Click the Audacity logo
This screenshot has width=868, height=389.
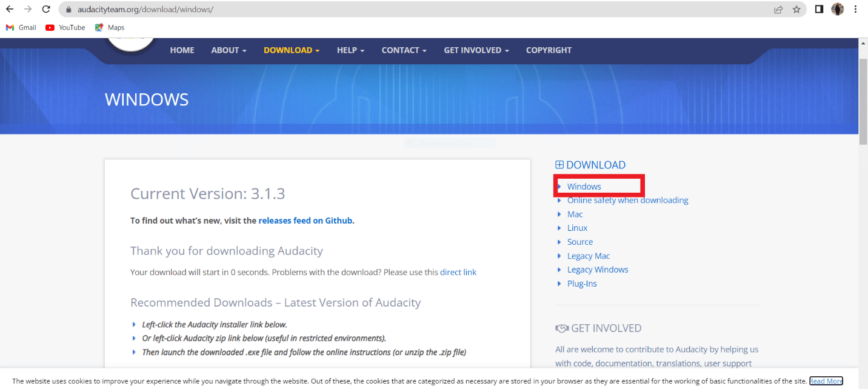coord(131,44)
